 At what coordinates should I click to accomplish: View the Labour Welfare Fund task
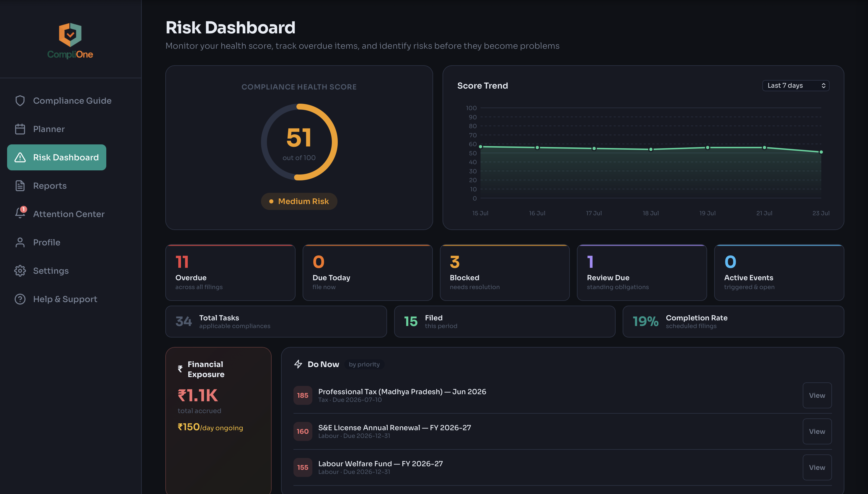[x=817, y=467]
